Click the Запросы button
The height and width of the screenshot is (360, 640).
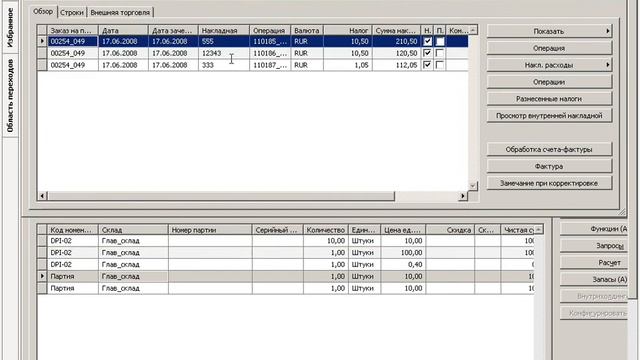[x=595, y=246]
